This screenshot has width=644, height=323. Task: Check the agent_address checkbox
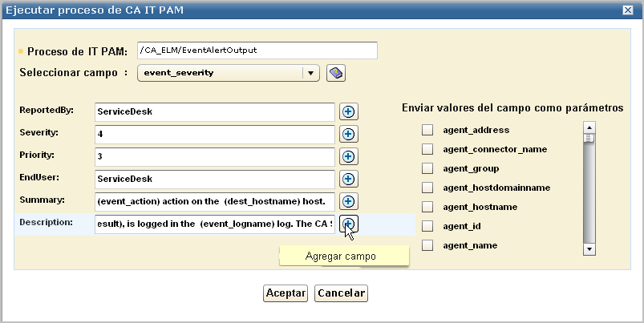click(427, 130)
